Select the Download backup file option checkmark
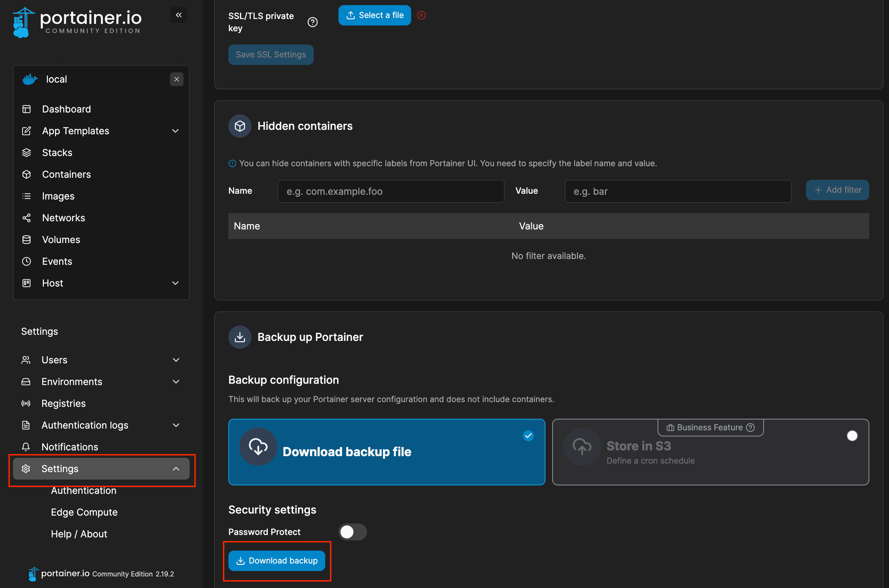 (528, 436)
